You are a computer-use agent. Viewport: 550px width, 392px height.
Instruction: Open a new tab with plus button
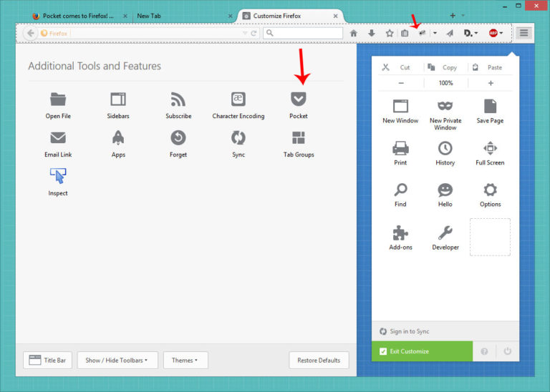(453, 16)
